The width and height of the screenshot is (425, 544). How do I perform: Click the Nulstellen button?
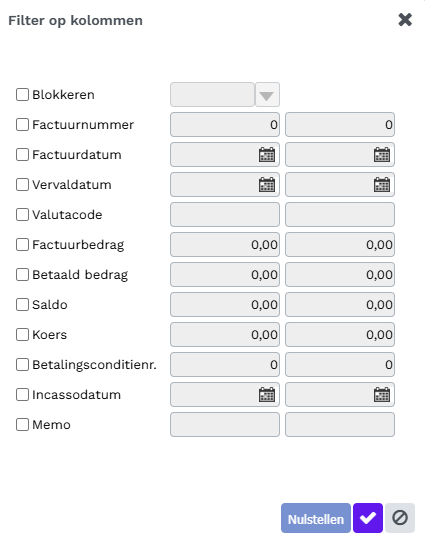click(x=316, y=518)
